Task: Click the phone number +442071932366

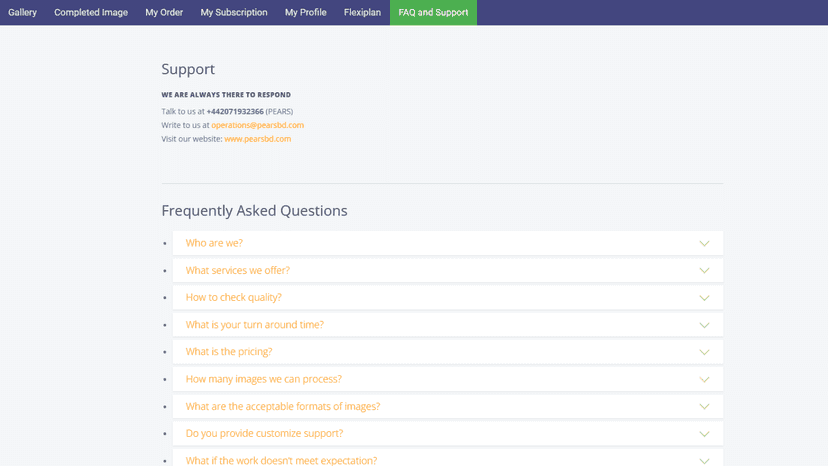Action: (235, 111)
